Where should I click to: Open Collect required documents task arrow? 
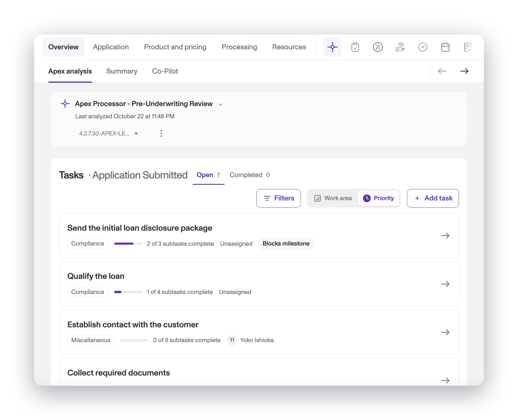pos(445,380)
